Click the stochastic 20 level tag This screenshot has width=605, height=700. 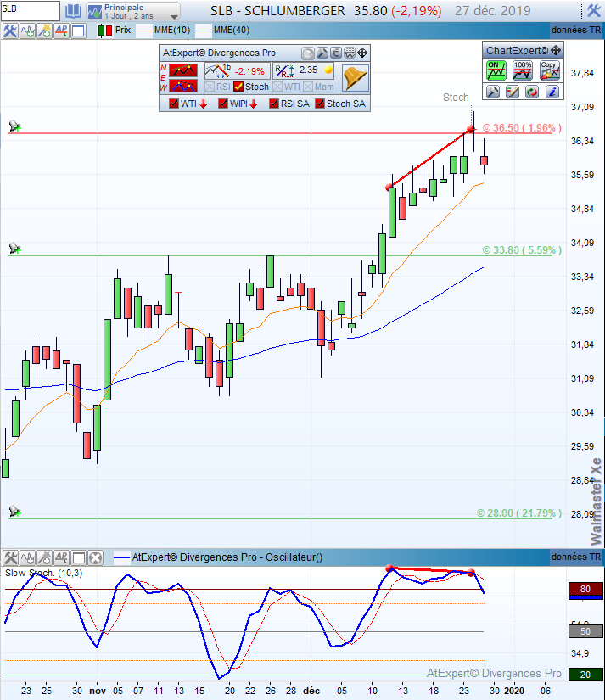[x=585, y=675]
